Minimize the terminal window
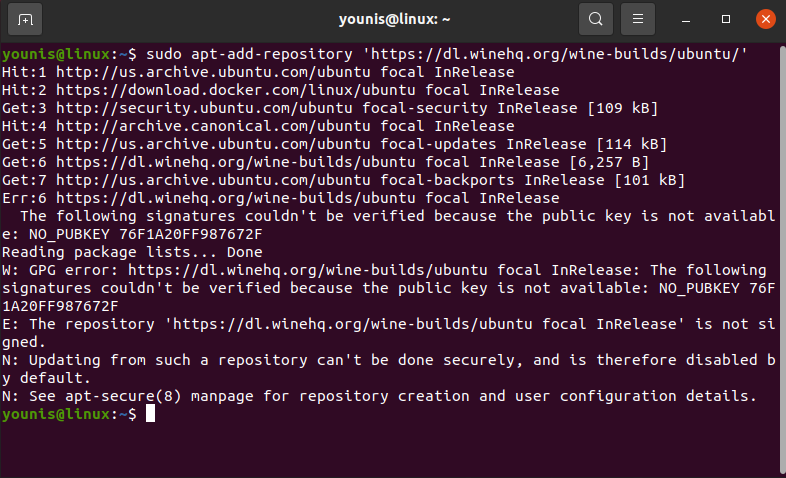The height and width of the screenshot is (478, 786). (x=686, y=20)
